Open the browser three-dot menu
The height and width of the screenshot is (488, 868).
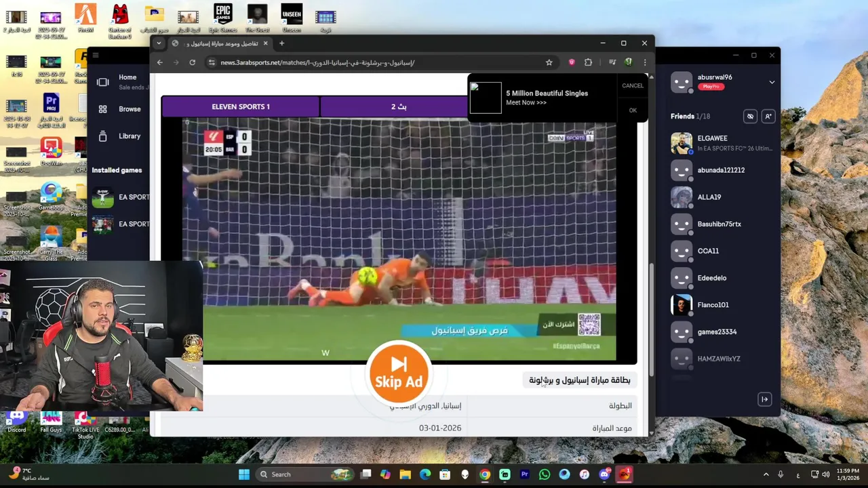pos(644,62)
